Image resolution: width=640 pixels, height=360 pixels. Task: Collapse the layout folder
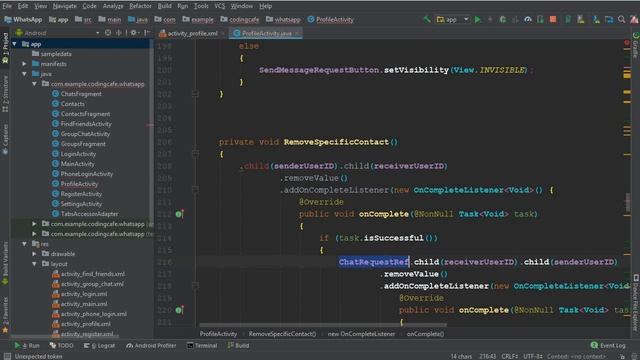pyautogui.click(x=35, y=264)
